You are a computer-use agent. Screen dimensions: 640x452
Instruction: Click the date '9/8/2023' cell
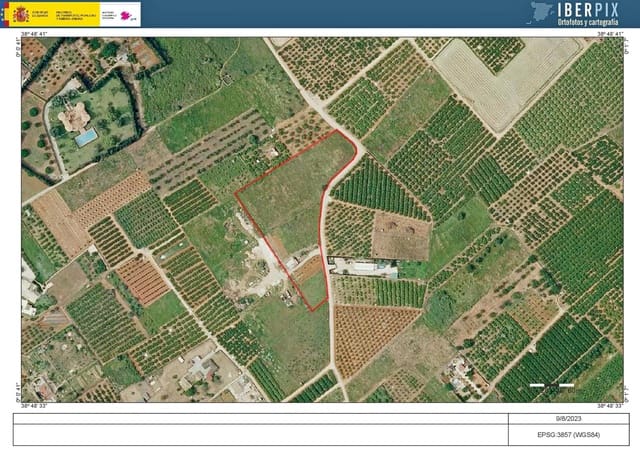pos(568,419)
